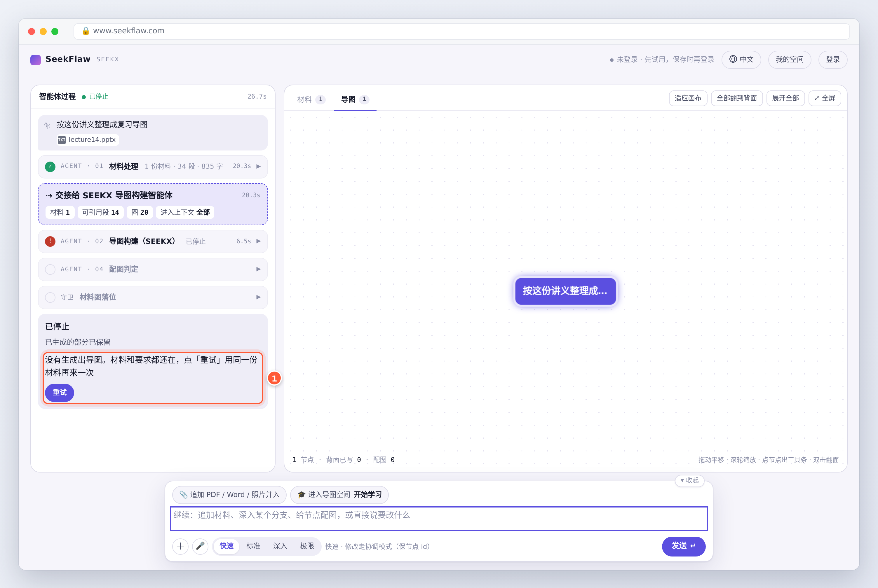Click the 登录 login button
878x588 pixels.
click(x=832, y=60)
